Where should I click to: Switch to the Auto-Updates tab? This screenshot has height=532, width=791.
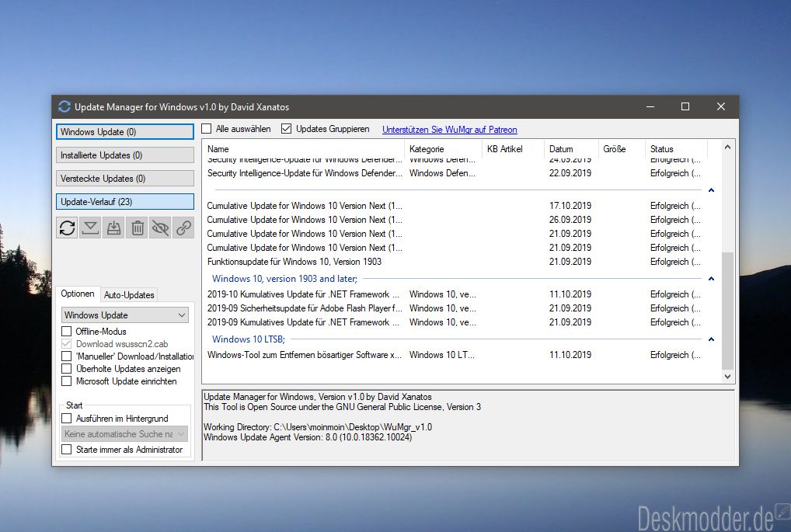pos(129,295)
